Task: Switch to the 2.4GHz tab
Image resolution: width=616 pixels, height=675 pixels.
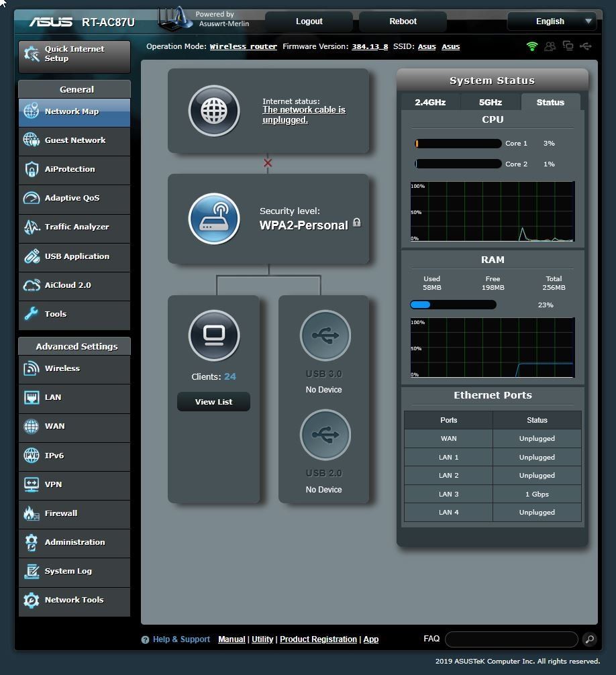Action: point(430,103)
